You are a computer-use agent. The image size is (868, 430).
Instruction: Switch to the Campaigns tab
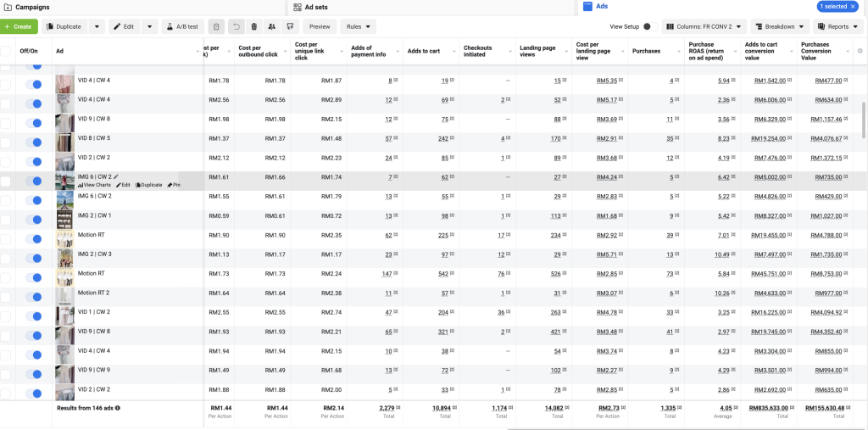[34, 7]
